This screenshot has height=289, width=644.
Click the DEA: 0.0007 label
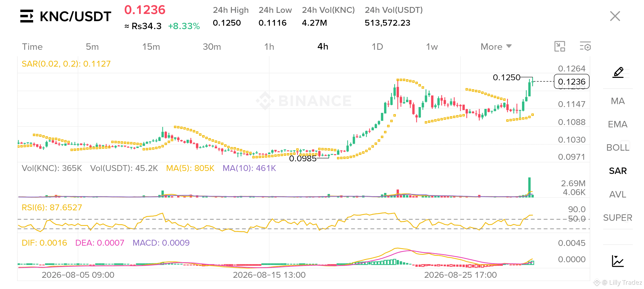pyautogui.click(x=100, y=243)
